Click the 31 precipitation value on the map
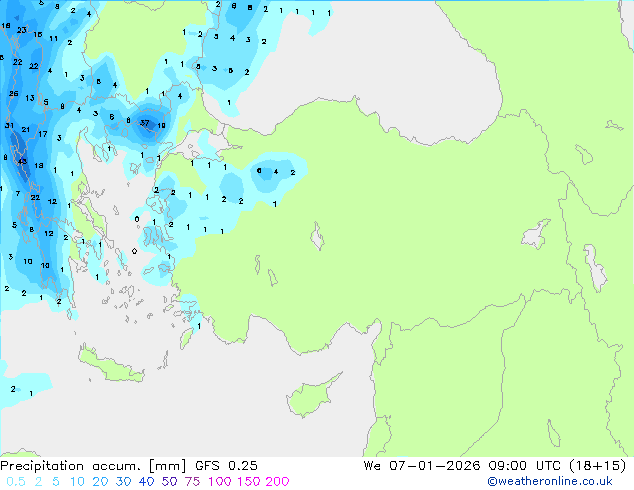The height and width of the screenshot is (490, 634). pos(9,125)
